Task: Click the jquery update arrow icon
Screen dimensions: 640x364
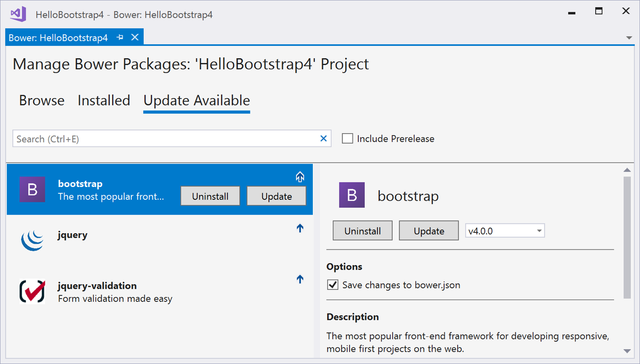Action: 300,229
